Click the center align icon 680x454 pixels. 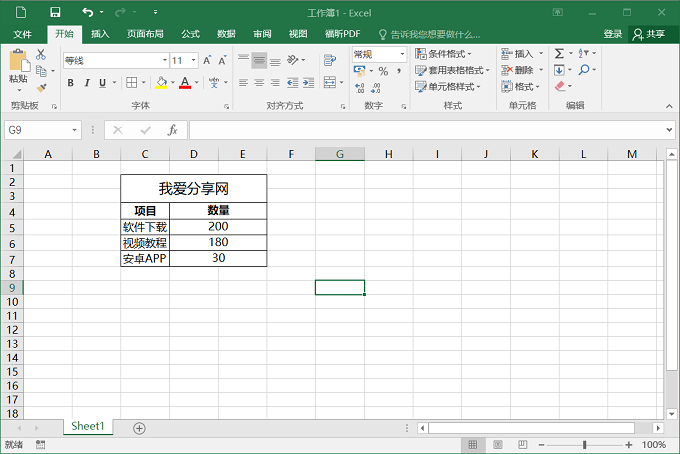[x=260, y=83]
